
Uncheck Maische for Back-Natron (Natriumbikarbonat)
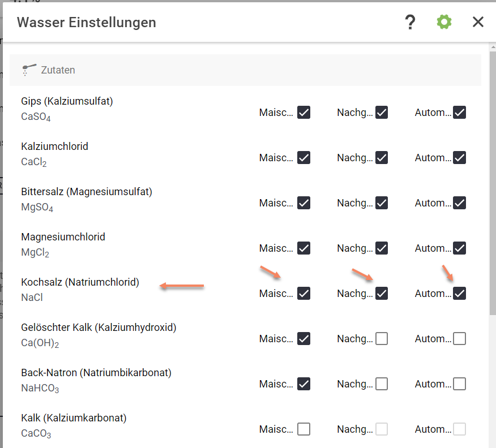(x=304, y=384)
